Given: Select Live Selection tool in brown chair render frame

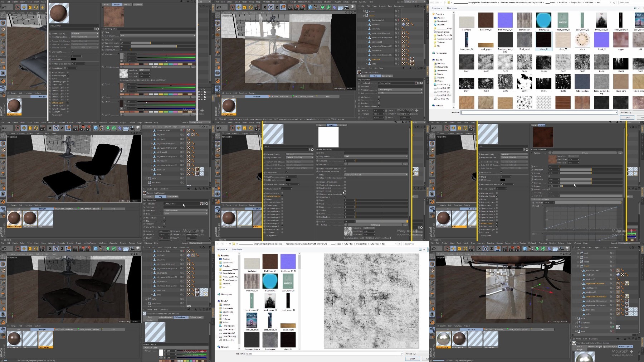Looking at the screenshot, I should point(233,7).
